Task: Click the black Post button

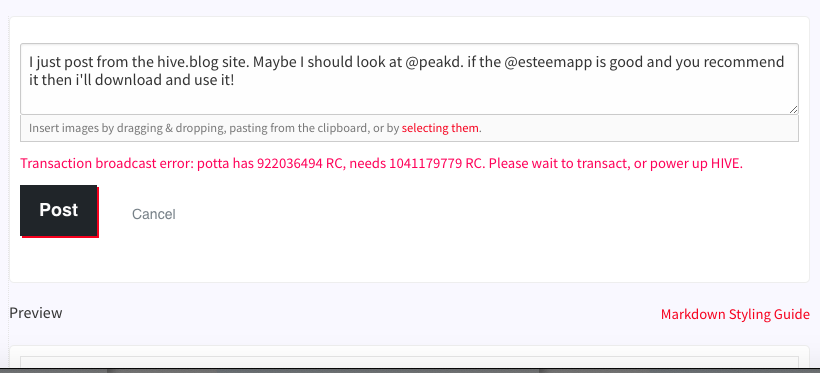Action: [59, 210]
